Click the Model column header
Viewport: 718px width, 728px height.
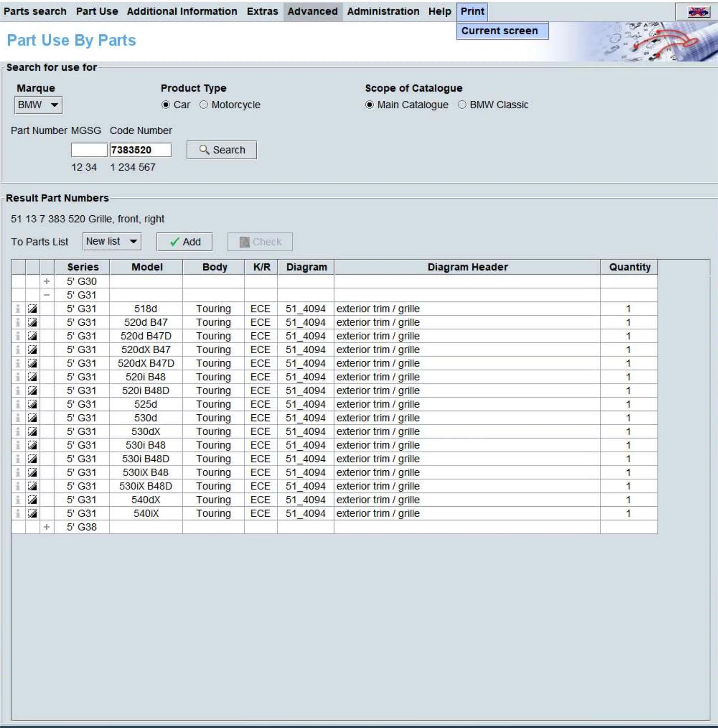(x=146, y=267)
